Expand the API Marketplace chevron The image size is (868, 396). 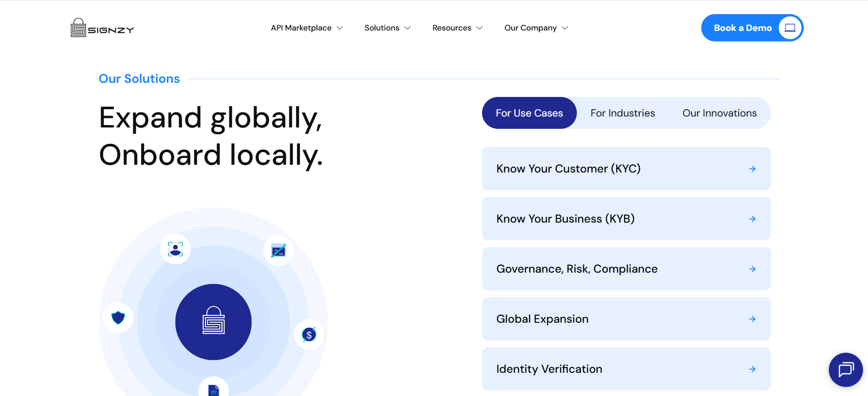pyautogui.click(x=339, y=28)
